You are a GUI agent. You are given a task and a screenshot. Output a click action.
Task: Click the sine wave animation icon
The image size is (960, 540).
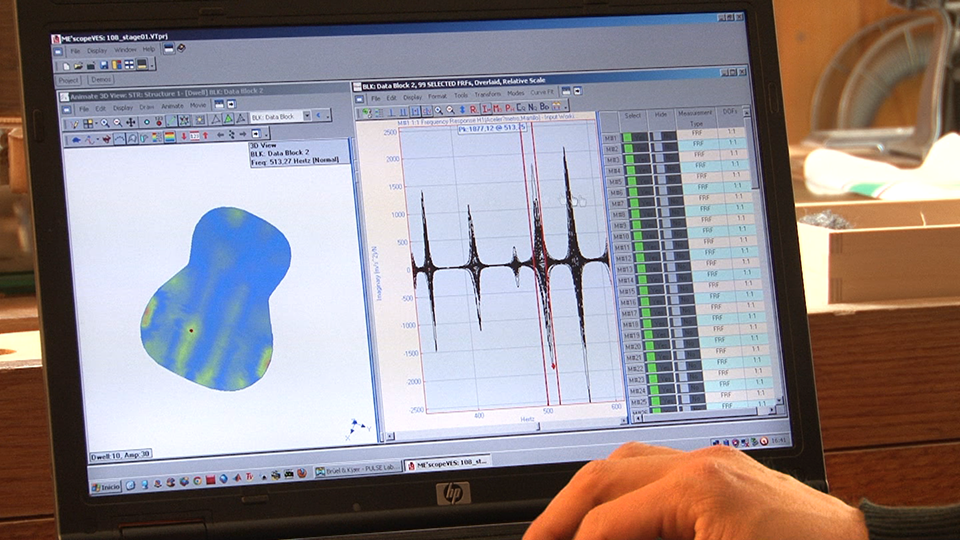coord(89,140)
